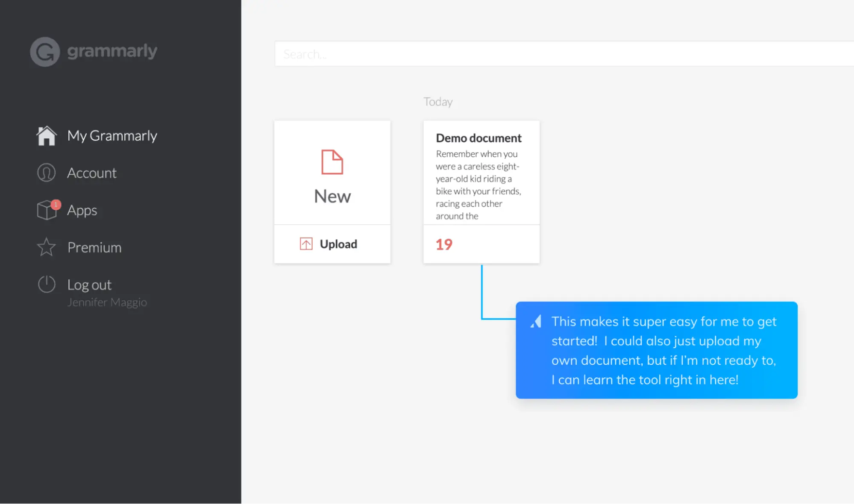854x504 pixels.
Task: Select the home icon beside My Grammarly
Action: pos(46,135)
